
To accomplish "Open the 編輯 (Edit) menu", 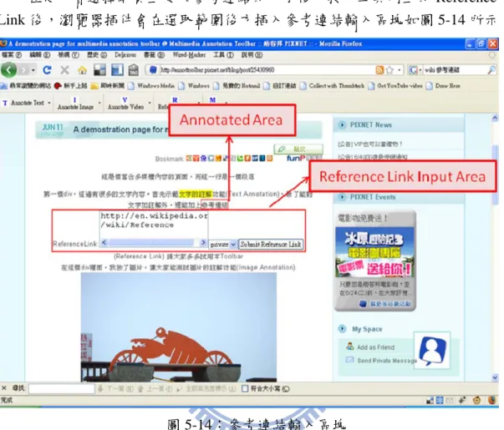I will (40, 55).
